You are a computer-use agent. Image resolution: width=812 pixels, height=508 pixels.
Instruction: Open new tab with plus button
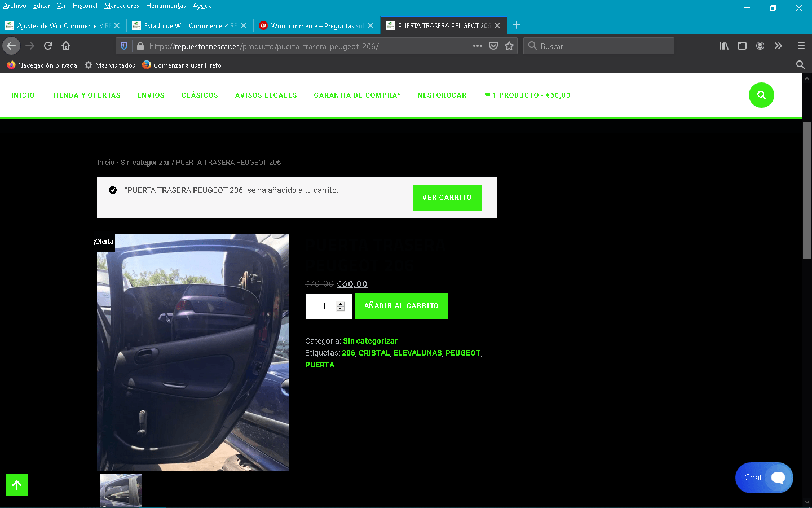pyautogui.click(x=517, y=25)
